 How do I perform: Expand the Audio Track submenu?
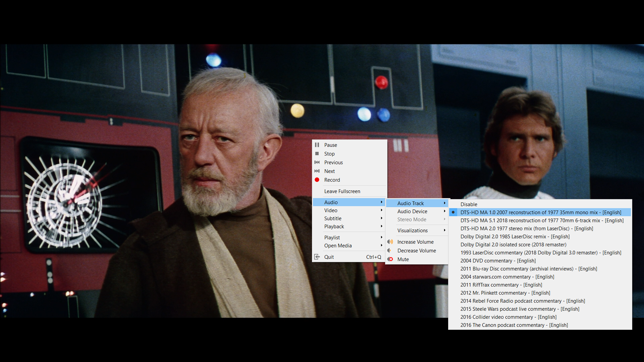coord(417,203)
